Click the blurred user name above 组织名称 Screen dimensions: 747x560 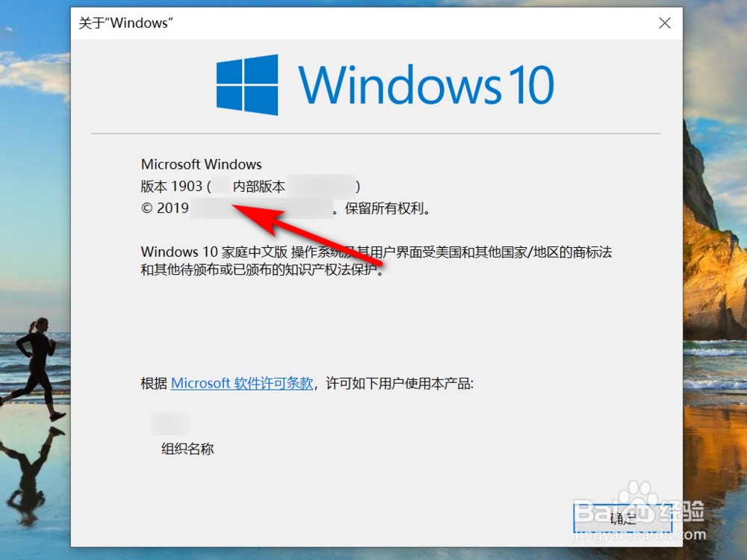(170, 424)
